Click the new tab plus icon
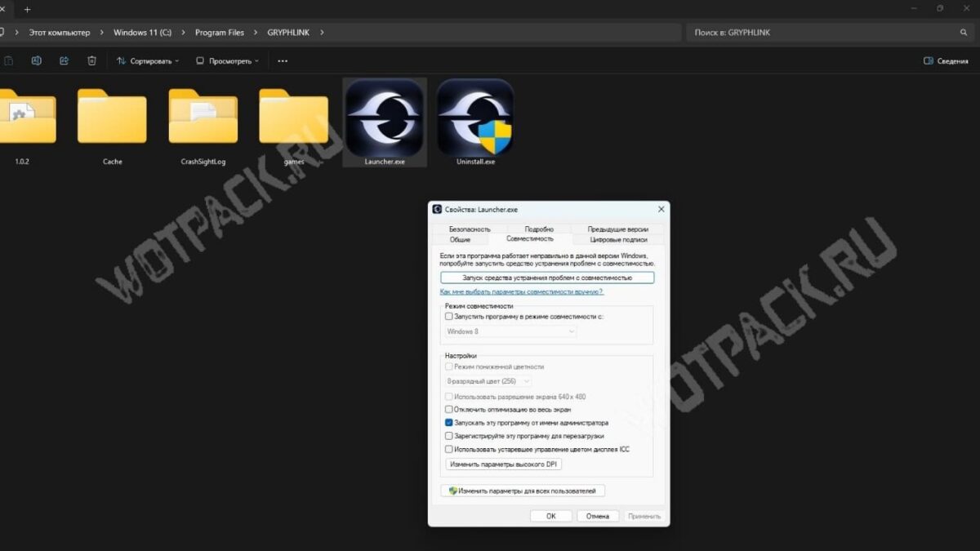 (x=27, y=9)
